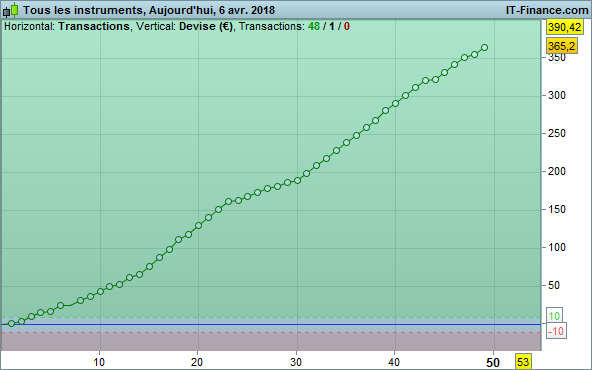Click the 'Horizontal: Transactions' text
Image resolution: width=592 pixels, height=370 pixels.
(x=67, y=26)
